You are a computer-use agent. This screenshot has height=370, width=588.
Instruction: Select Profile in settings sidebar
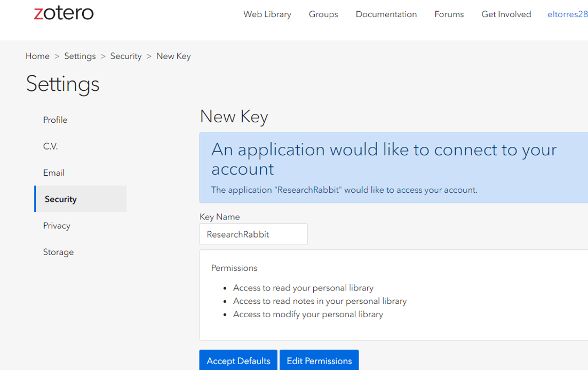tap(55, 120)
